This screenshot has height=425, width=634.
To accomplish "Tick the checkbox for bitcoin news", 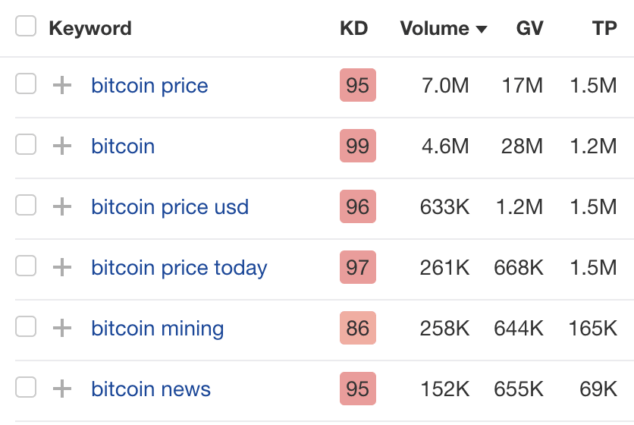I will [x=26, y=388].
